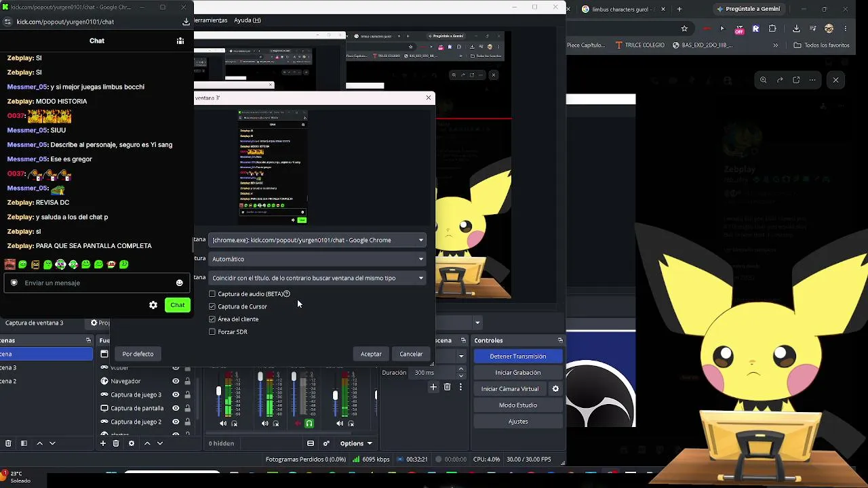Open chat settings gear in Kick popout

coord(153,305)
